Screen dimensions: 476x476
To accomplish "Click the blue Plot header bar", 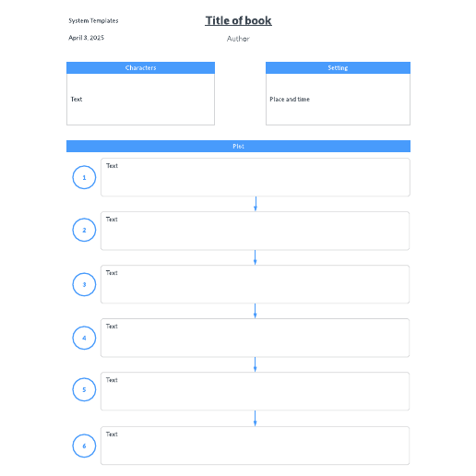I will pyautogui.click(x=238, y=146).
